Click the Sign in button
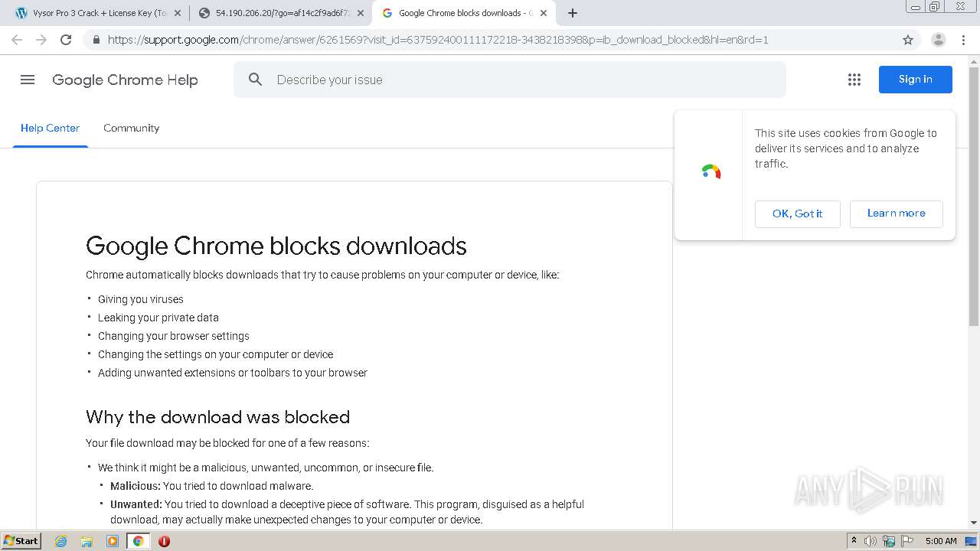Screen dimensions: 980x551 click(x=915, y=80)
